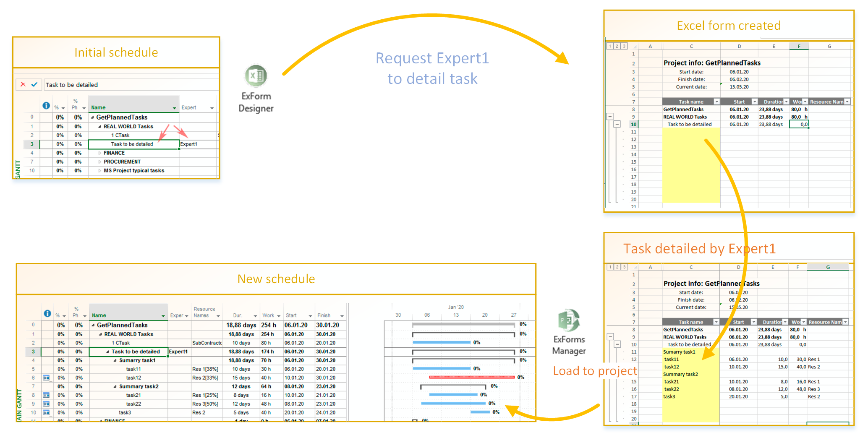The image size is (868, 435).
Task: Expand FINANCE group in Initial schedule
Action: point(100,153)
